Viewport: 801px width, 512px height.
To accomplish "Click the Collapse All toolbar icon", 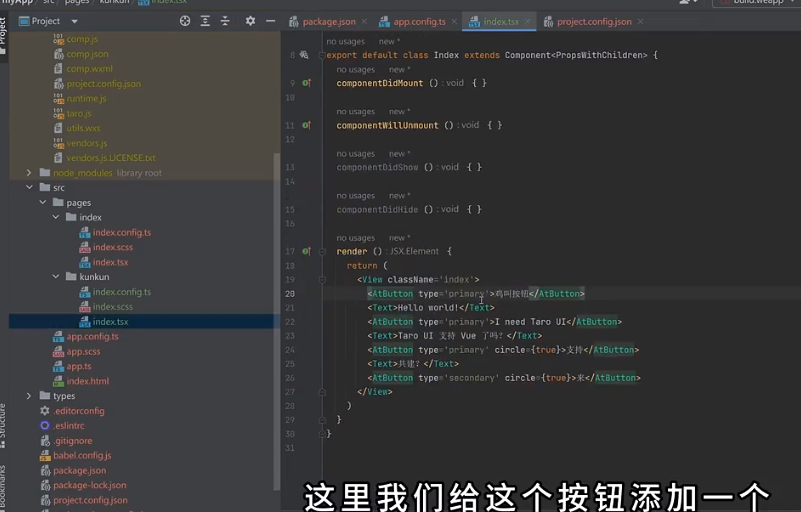I will click(x=225, y=21).
